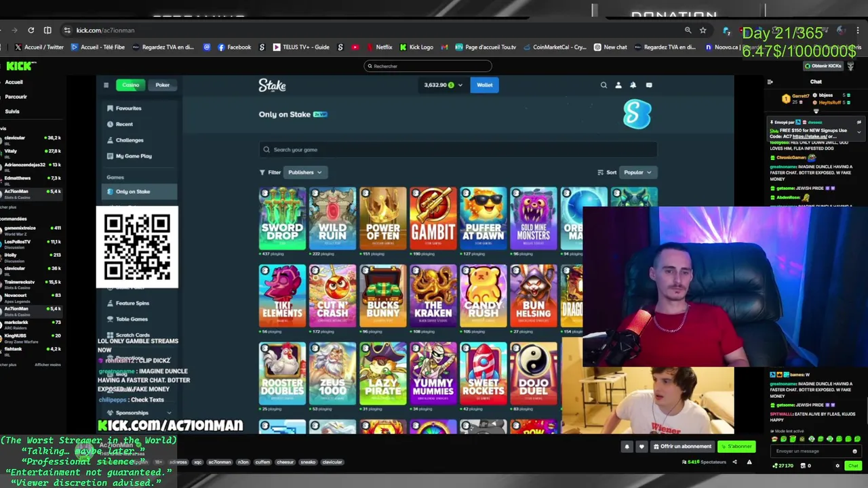Open the Gambit game

[x=433, y=219]
